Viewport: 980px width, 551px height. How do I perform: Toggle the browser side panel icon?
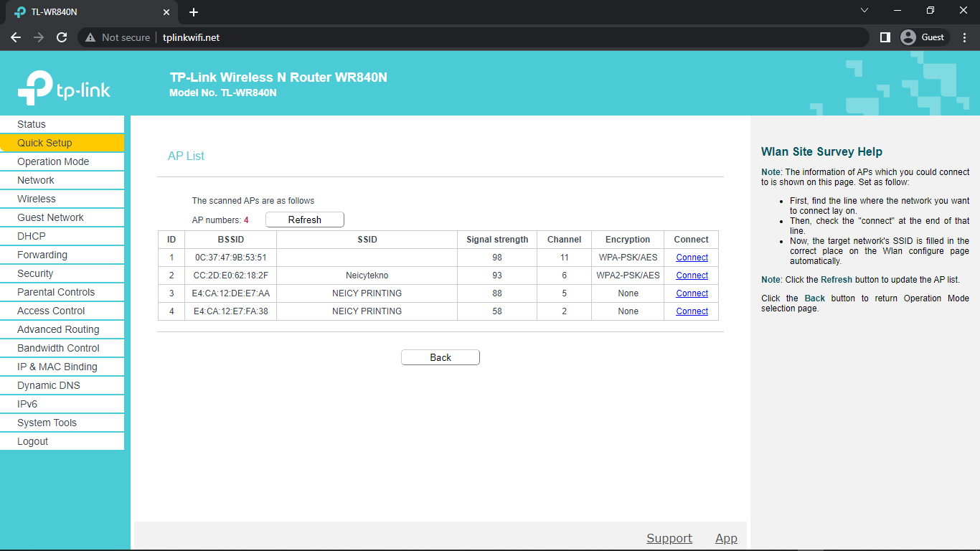click(885, 37)
